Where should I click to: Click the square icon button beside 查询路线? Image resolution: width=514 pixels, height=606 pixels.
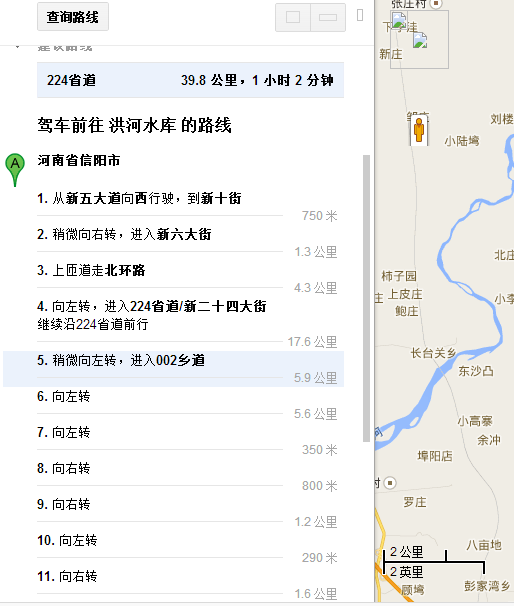[x=293, y=17]
